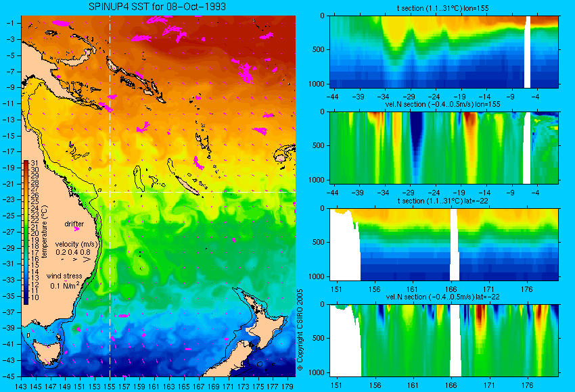This screenshot has width=575, height=392.
Task: Click the "drifter" legend label
Action: pyautogui.click(x=74, y=224)
